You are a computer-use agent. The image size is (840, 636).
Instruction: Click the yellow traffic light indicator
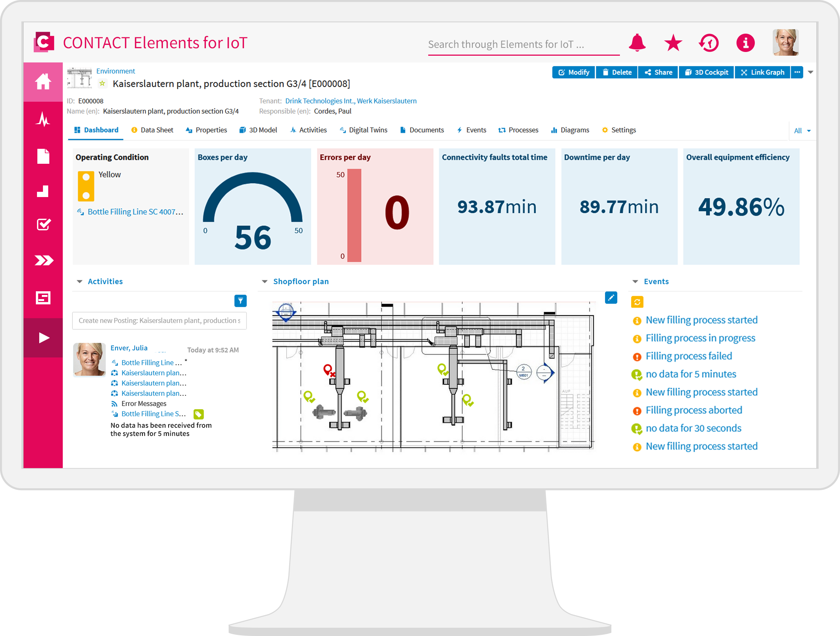click(86, 186)
